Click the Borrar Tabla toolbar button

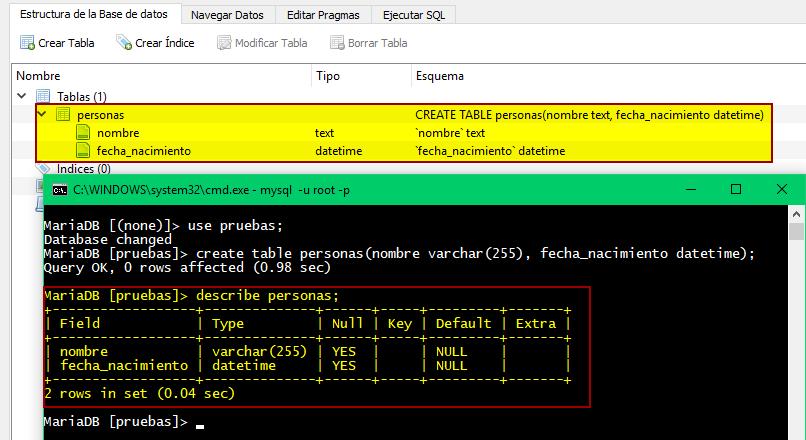(x=369, y=43)
